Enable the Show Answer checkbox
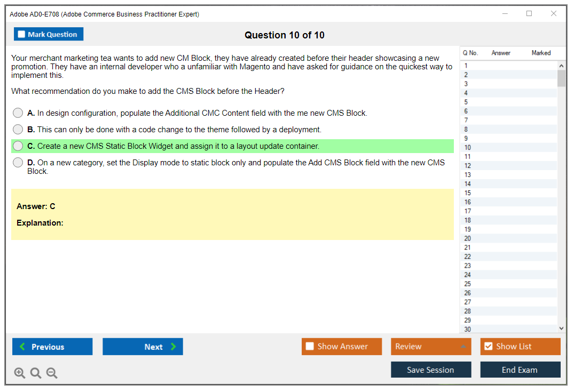 (310, 347)
